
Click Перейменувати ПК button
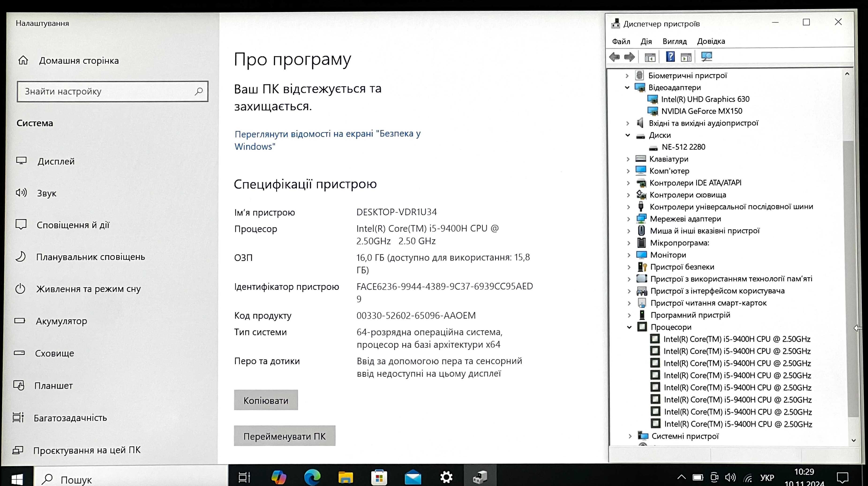click(285, 436)
